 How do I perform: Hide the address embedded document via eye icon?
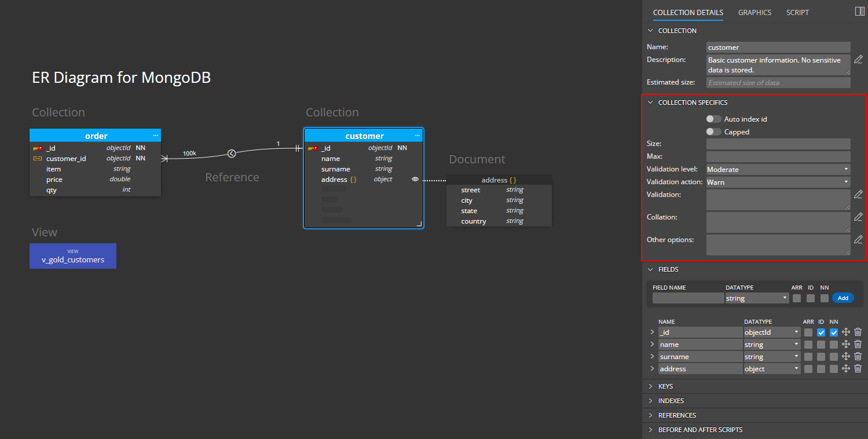tap(415, 180)
